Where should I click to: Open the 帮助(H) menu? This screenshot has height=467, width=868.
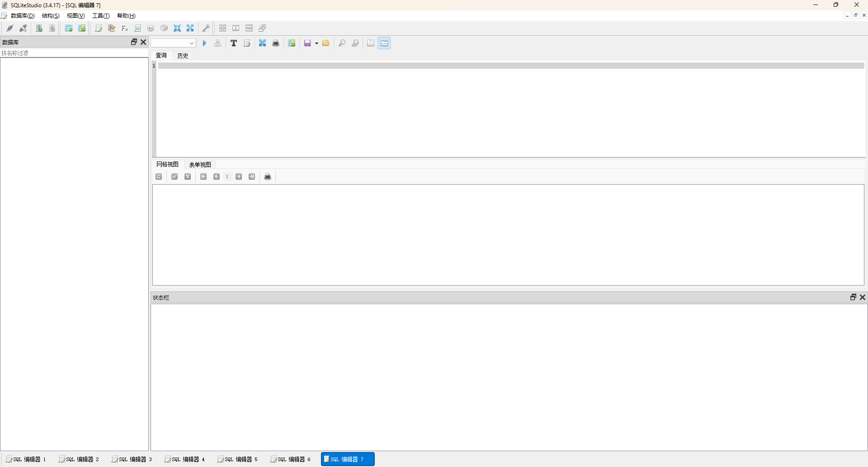(x=126, y=16)
